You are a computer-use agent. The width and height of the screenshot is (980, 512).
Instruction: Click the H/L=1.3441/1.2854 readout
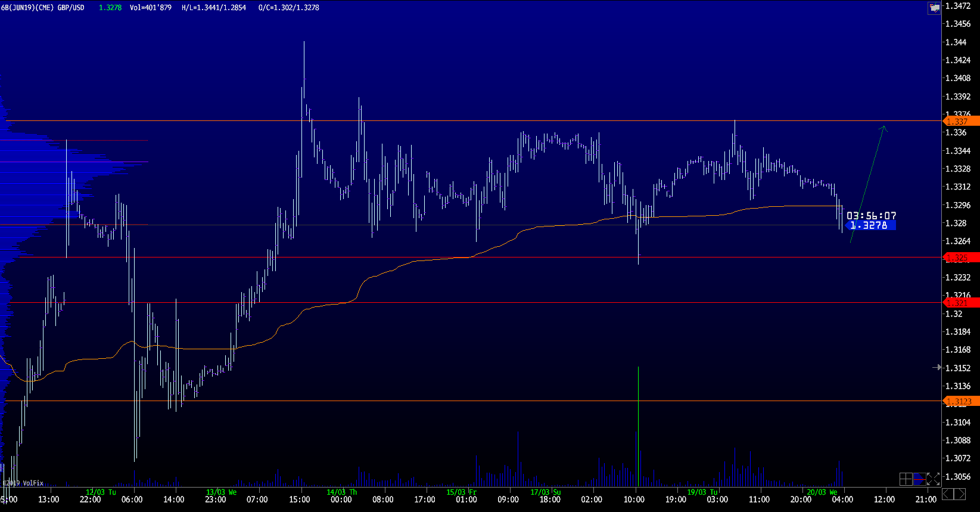(214, 8)
